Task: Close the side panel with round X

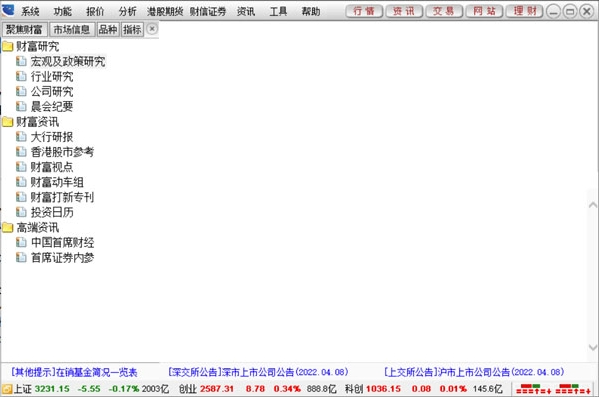Action: 152,29
